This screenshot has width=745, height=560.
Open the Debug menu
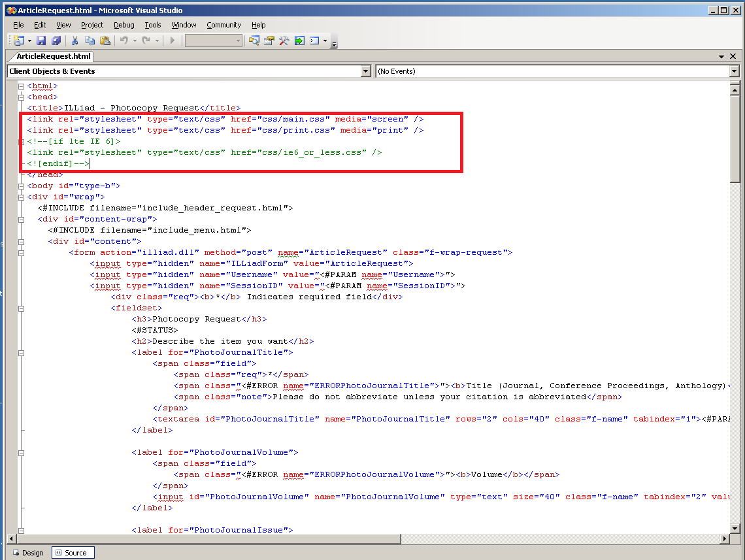point(124,25)
